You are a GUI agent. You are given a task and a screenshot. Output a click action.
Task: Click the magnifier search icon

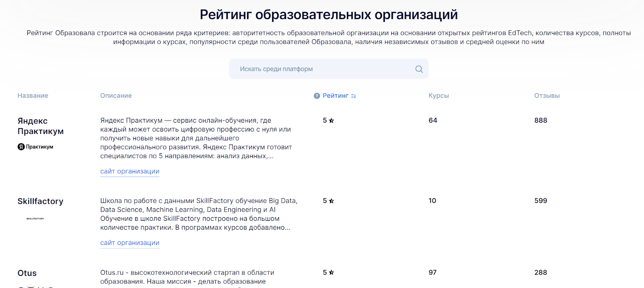[x=419, y=69]
